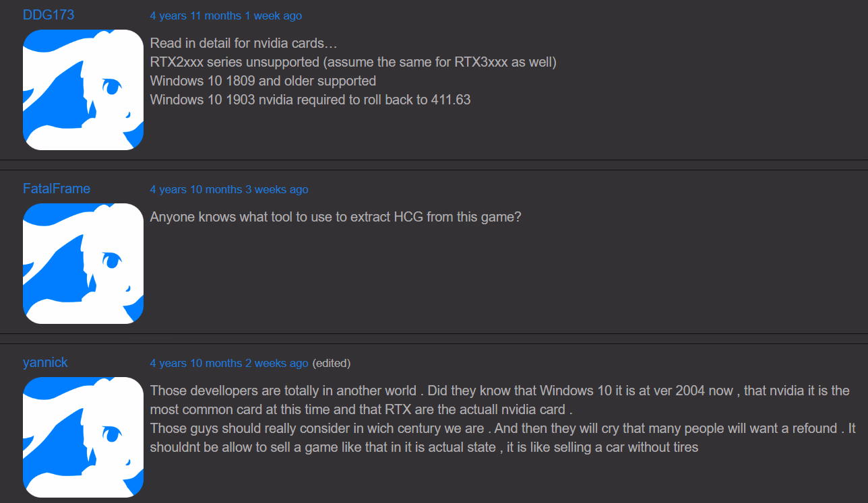Click DDG173's profile avatar image
This screenshot has width=868, height=503.
pyautogui.click(x=83, y=90)
